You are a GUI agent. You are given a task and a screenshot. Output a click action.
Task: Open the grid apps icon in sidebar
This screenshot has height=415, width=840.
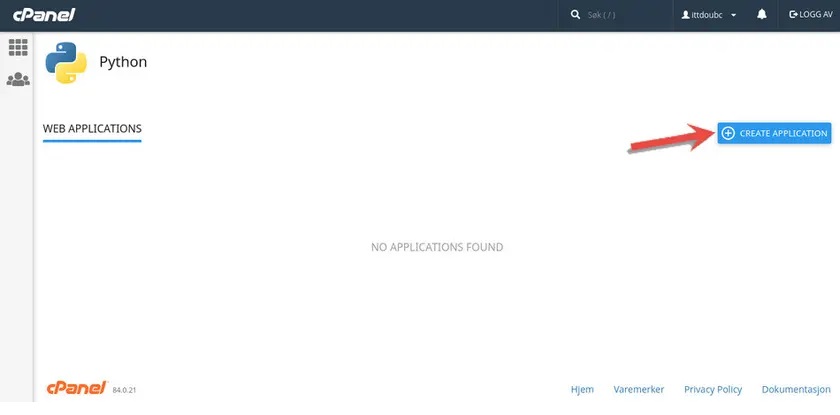click(x=18, y=48)
